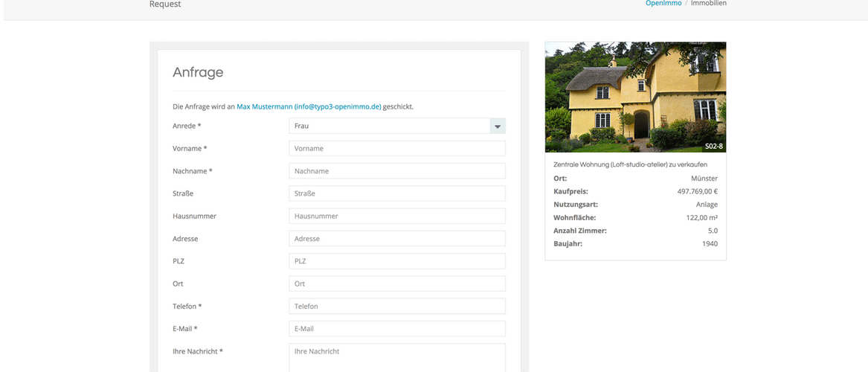Click the S02-8 badge on photo
The height and width of the screenshot is (372, 868).
click(x=713, y=147)
